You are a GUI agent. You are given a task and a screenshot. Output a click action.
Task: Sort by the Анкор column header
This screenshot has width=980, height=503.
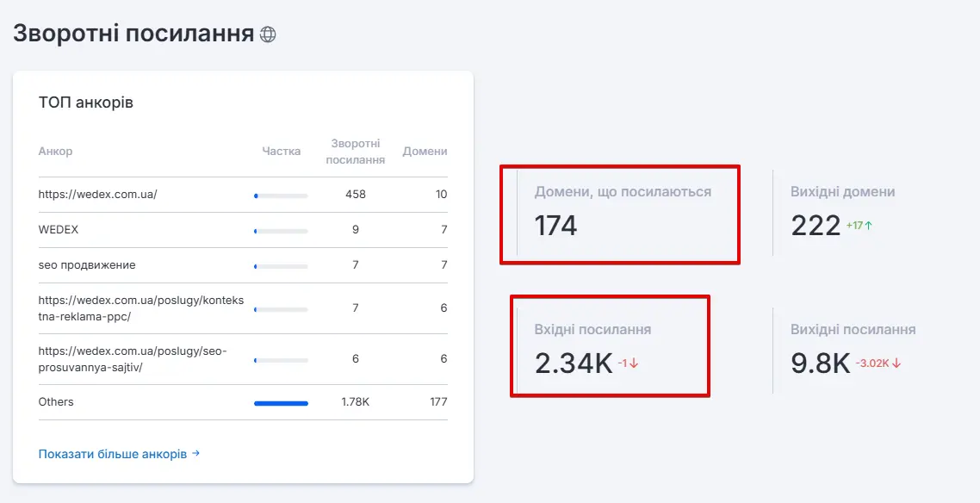click(55, 152)
